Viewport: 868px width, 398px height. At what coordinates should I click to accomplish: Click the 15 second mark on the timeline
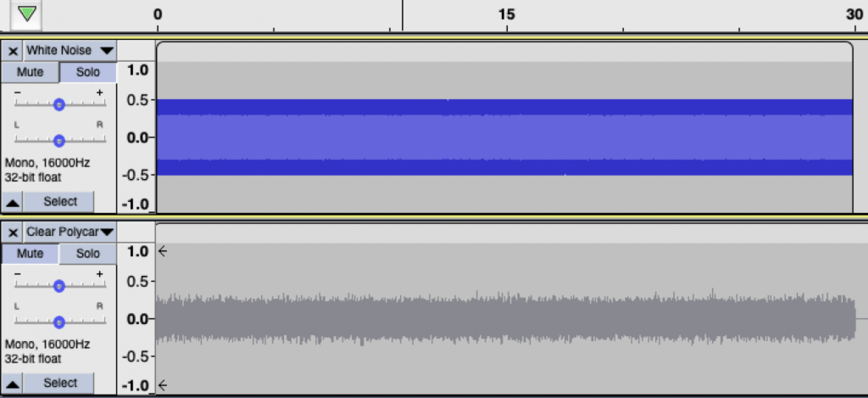click(x=507, y=14)
